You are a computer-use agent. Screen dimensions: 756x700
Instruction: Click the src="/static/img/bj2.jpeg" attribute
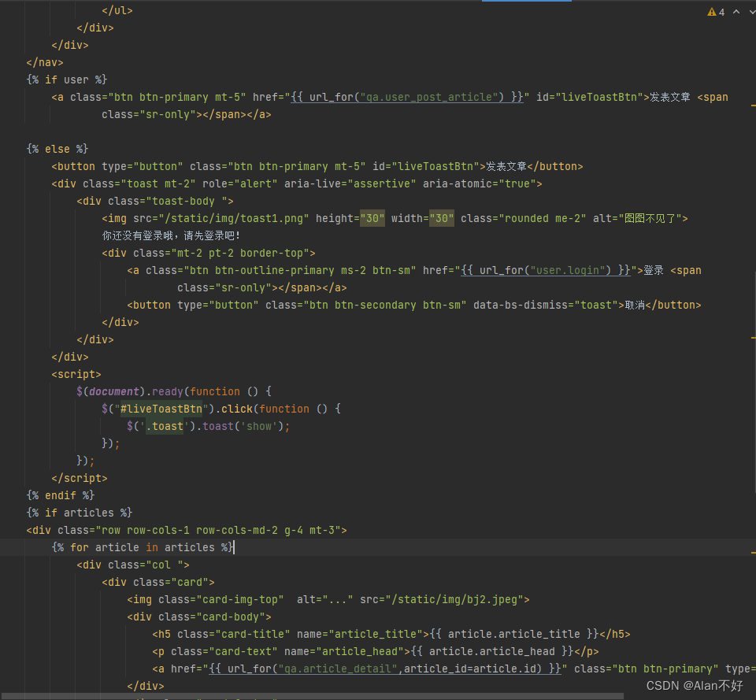click(442, 599)
